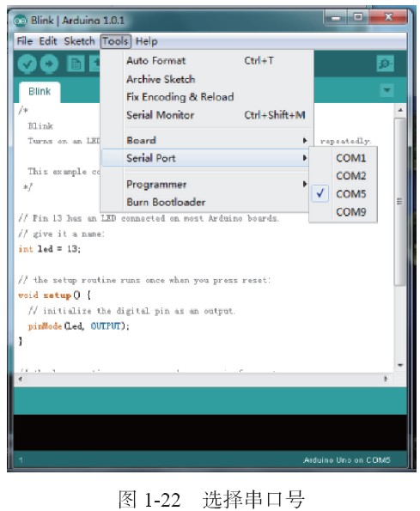Choose Fix Encoding & Reload
Viewport: 420px width, 511px height.
click(x=207, y=97)
